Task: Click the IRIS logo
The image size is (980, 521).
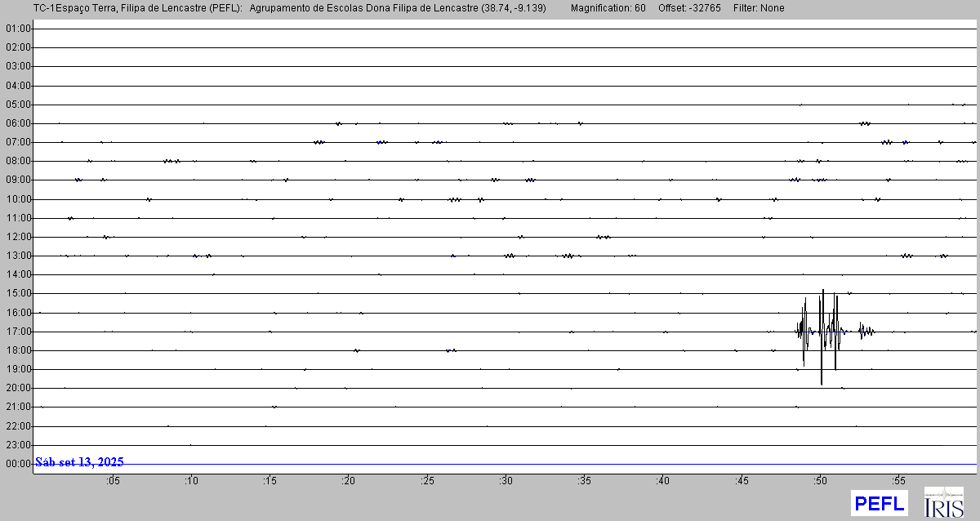Action: 943,502
